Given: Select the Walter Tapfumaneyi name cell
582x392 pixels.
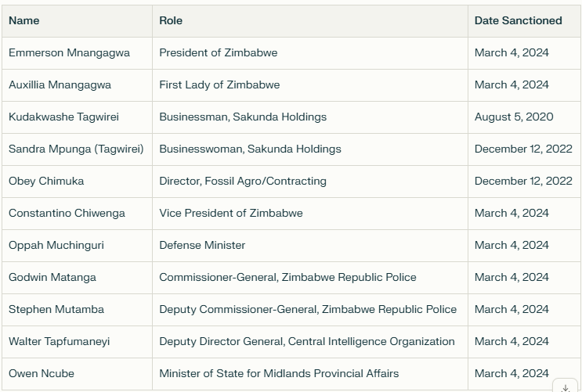Looking at the screenshot, I should [x=60, y=341].
